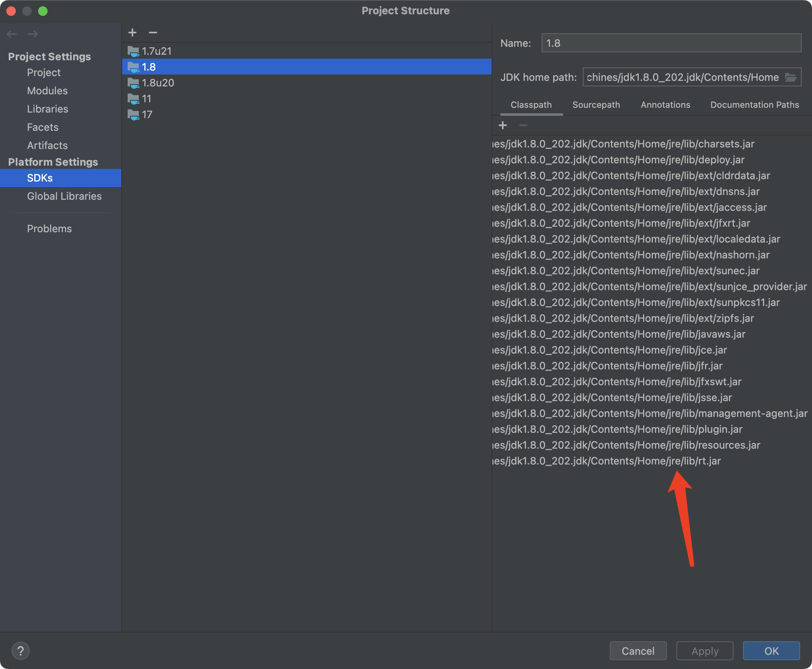Viewport: 812px width, 669px height.
Task: Click the add classpath entry plus icon
Action: click(x=503, y=125)
